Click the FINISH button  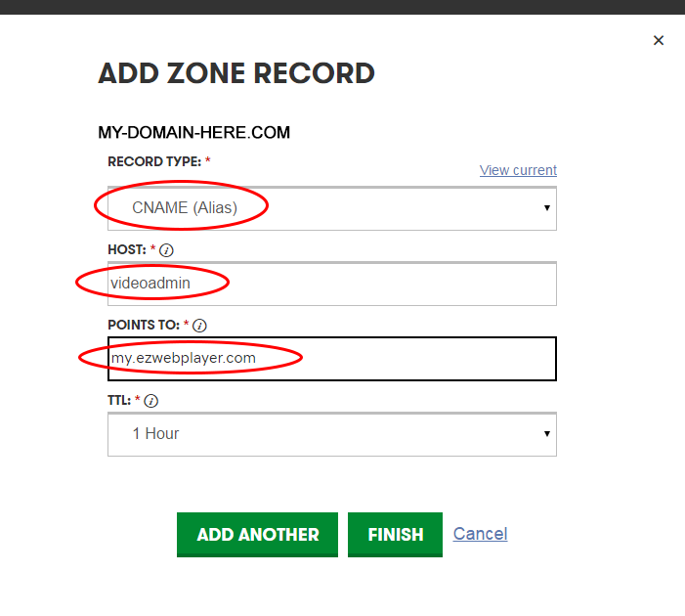pyautogui.click(x=395, y=535)
